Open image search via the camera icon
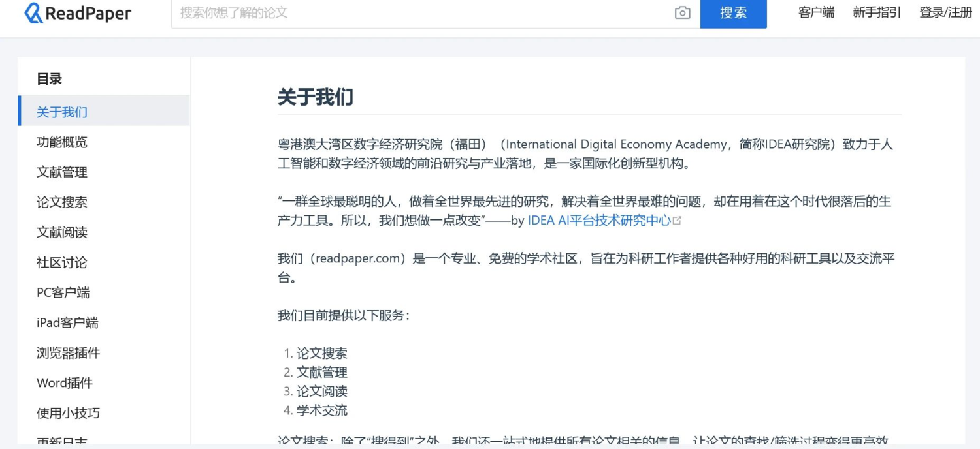This screenshot has width=980, height=449. pyautogui.click(x=681, y=13)
